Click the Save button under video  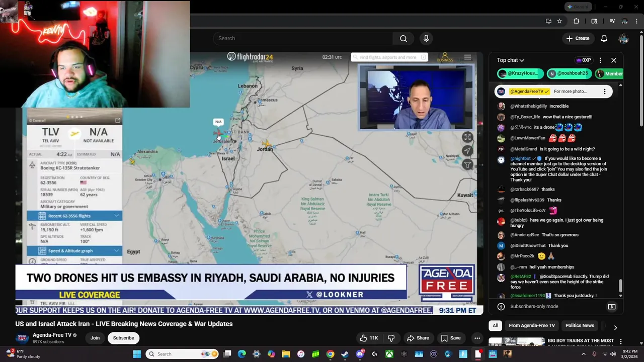(x=451, y=338)
